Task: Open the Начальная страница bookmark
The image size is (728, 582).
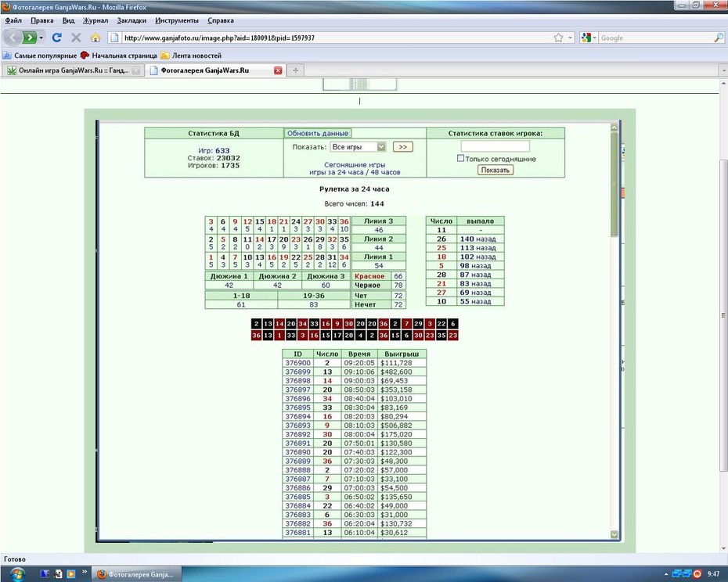Action: [119, 56]
